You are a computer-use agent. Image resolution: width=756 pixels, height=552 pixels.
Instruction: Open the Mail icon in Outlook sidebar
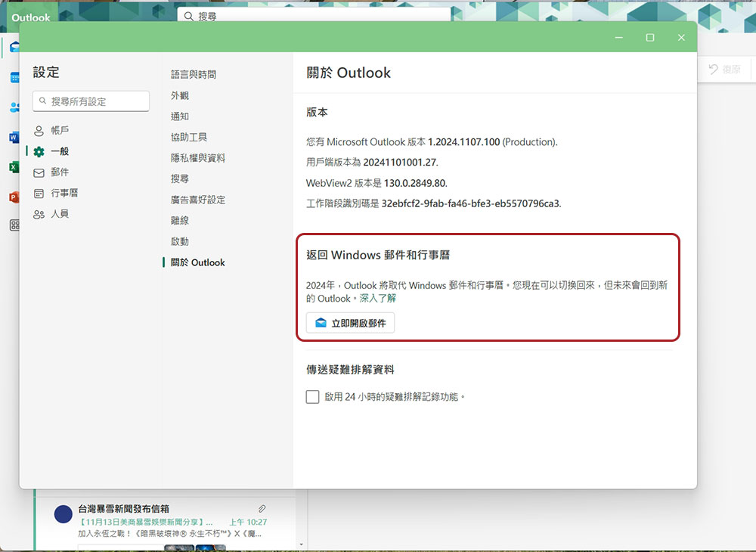[x=14, y=47]
